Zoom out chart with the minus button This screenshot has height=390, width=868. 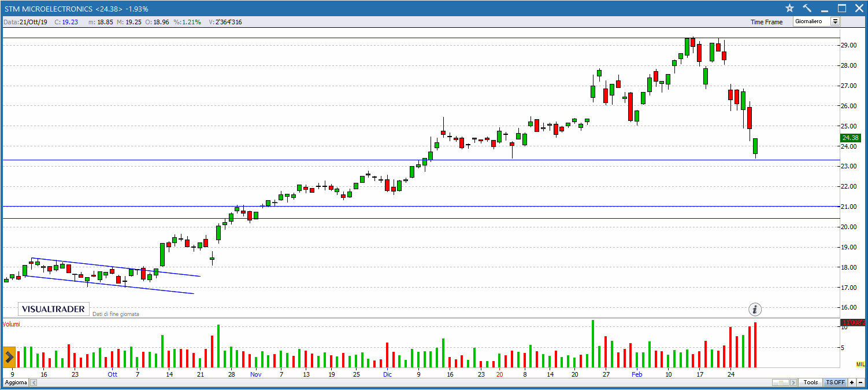[x=860, y=382]
